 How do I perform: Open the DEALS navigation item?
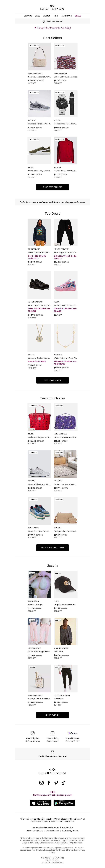[x=78, y=16]
